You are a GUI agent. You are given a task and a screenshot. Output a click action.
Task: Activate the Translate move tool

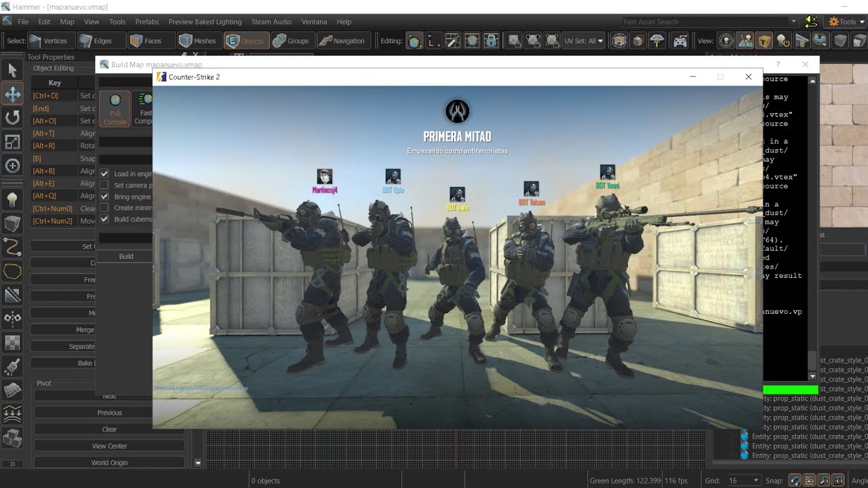click(12, 94)
